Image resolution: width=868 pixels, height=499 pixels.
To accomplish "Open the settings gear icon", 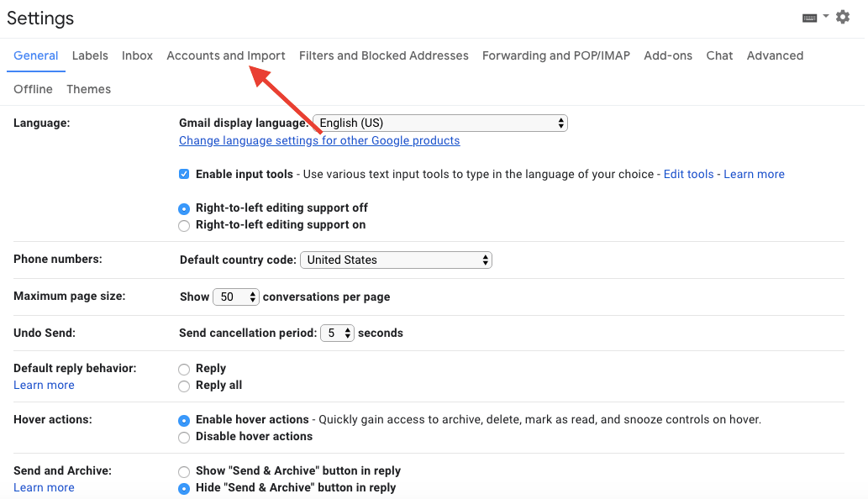I will [843, 17].
